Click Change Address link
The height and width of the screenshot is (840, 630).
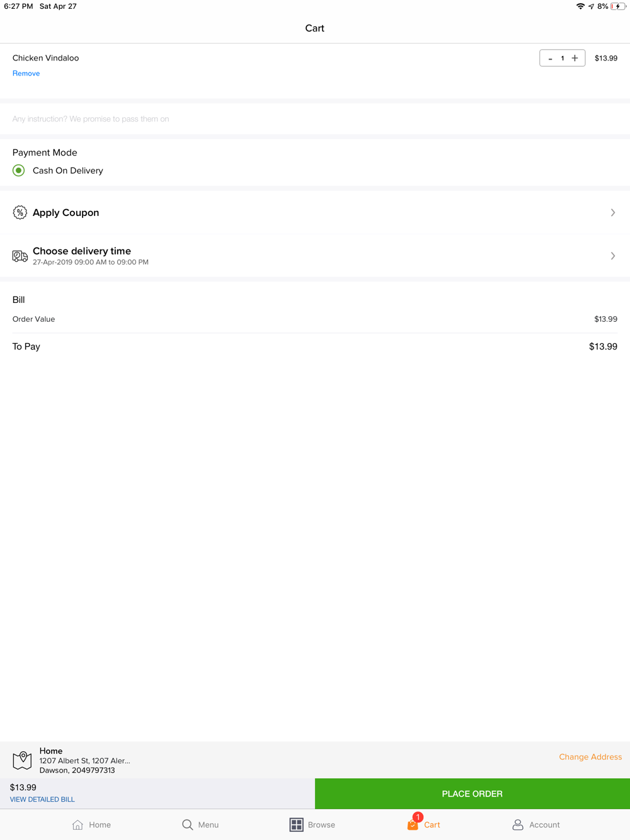(x=590, y=757)
